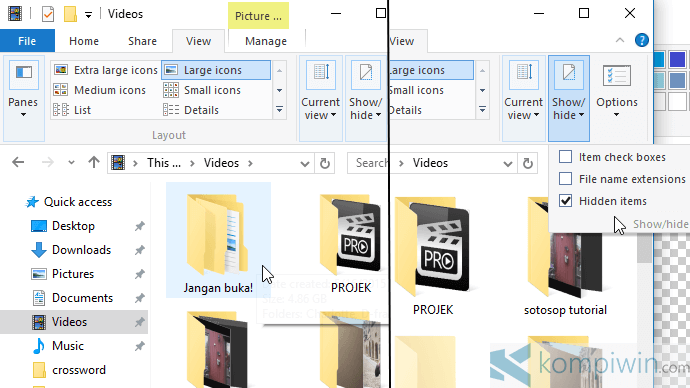Refresh the folder in the left window
Image resolution: width=690 pixels, height=388 pixels.
[x=325, y=164]
